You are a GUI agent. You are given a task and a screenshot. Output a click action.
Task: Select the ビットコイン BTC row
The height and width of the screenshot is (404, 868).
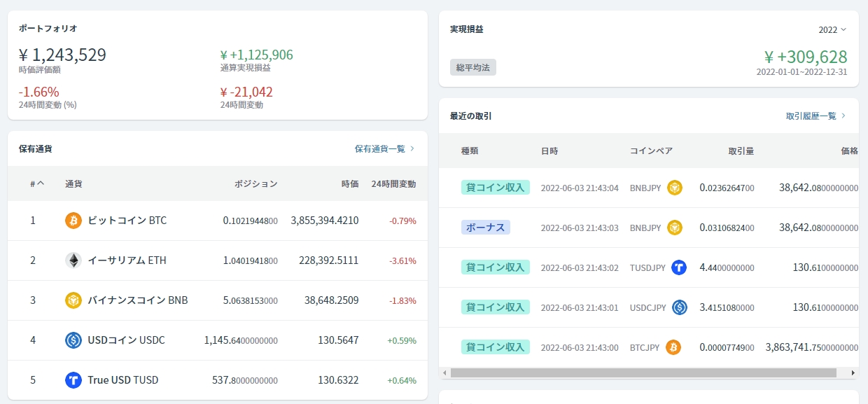[x=217, y=221]
